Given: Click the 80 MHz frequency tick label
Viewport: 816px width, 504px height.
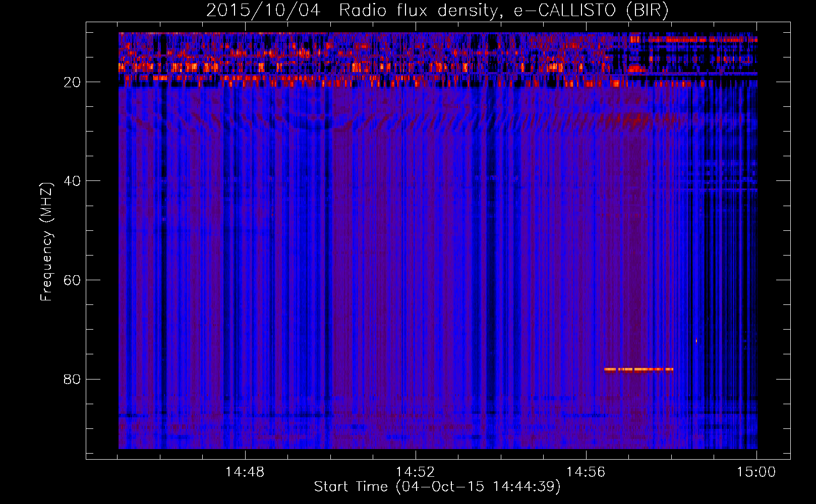Looking at the screenshot, I should pyautogui.click(x=72, y=380).
